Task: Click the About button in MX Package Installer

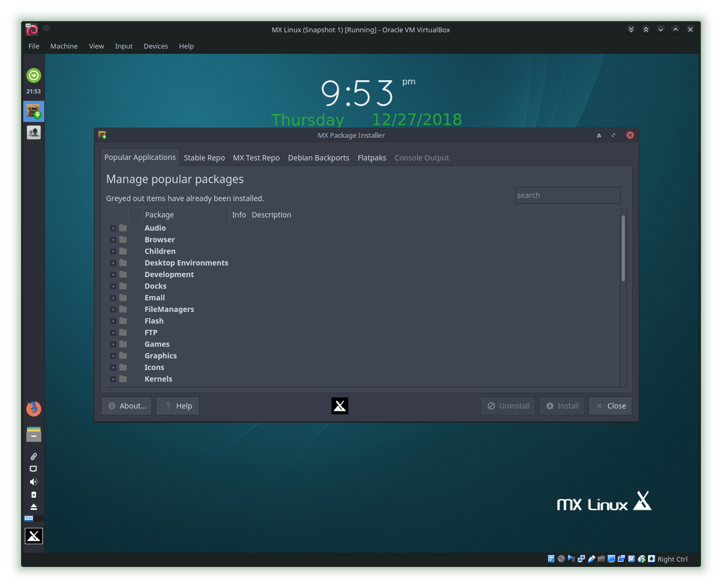Action: pyautogui.click(x=126, y=405)
